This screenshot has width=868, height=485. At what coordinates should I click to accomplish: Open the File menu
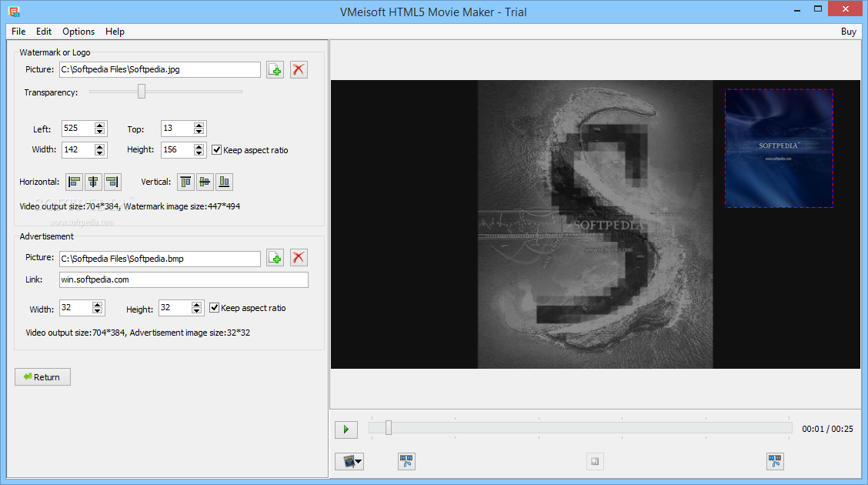coord(18,32)
